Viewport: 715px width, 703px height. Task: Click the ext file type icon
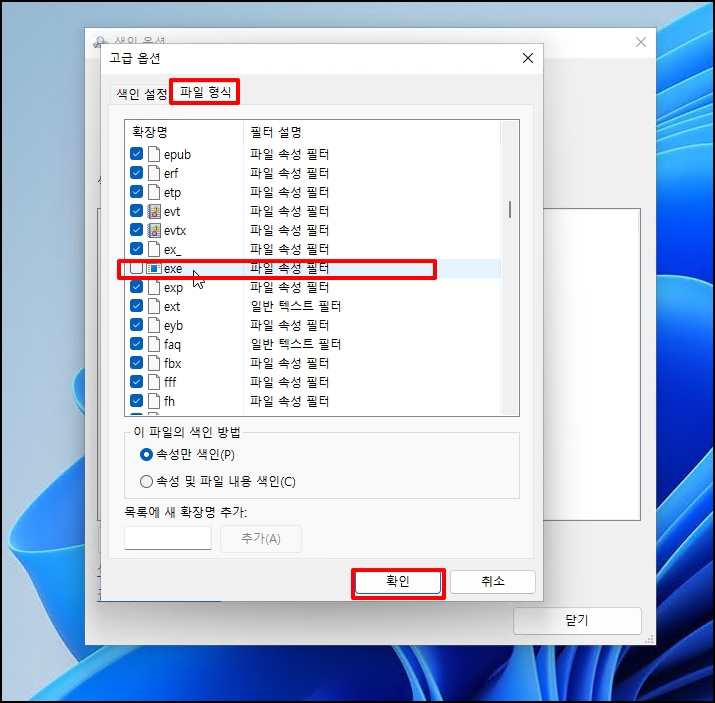(154, 306)
